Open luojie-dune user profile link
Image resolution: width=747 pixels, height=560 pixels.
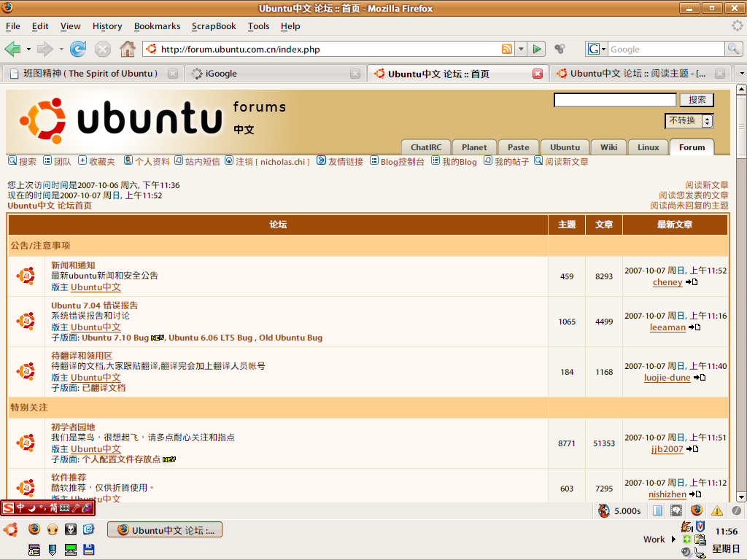point(667,378)
